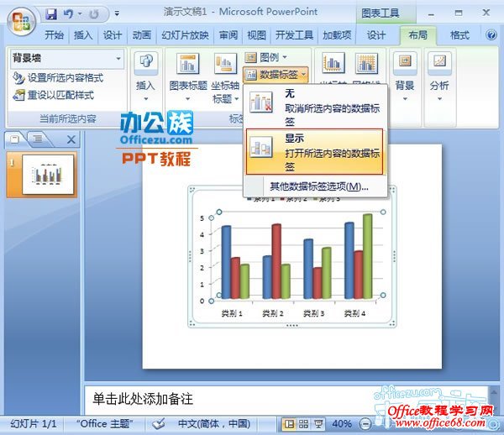The width and height of the screenshot is (504, 435).
Task: Click language indicator 中文(简体，中国)
Action: (214, 424)
